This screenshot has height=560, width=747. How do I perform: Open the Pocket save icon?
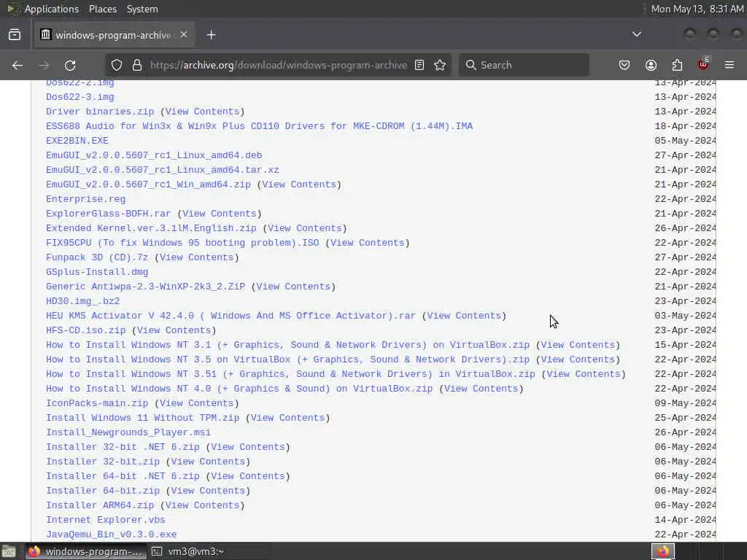coord(624,65)
